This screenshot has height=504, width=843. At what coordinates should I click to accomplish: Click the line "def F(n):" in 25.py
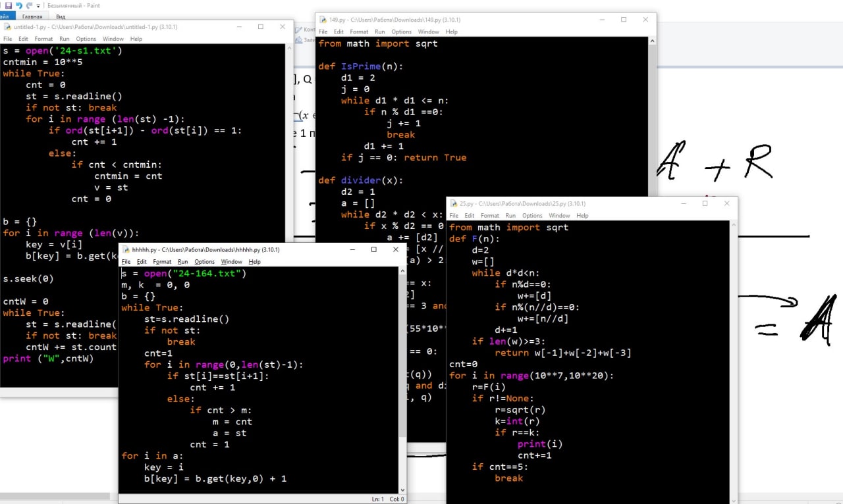click(x=475, y=239)
